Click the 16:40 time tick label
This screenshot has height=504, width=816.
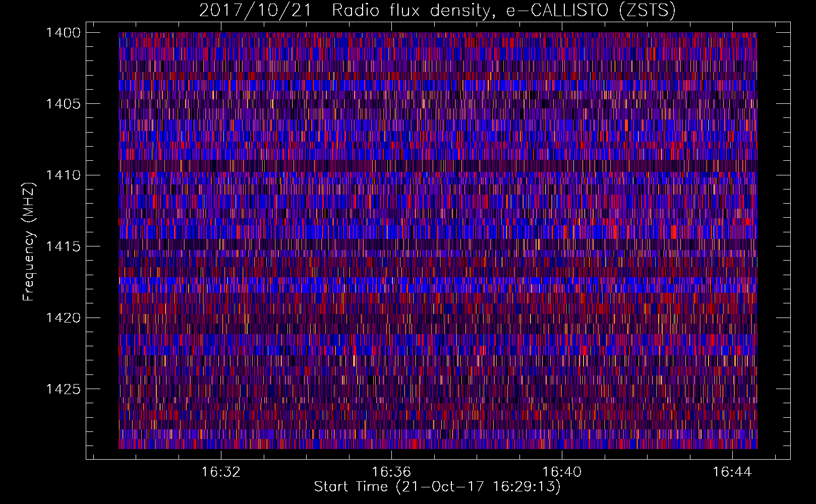click(562, 472)
